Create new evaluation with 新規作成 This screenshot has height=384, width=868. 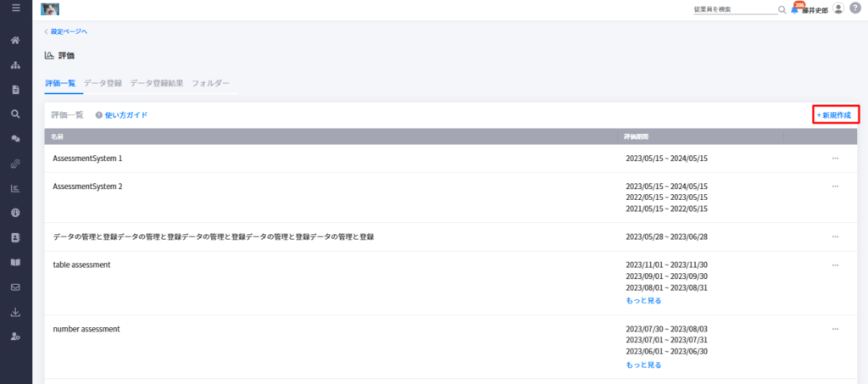pyautogui.click(x=836, y=114)
